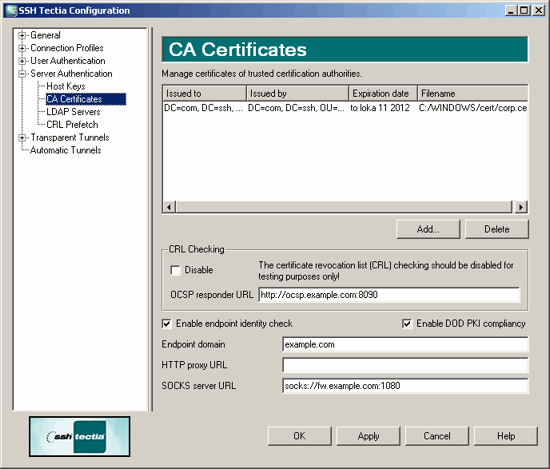This screenshot has height=469, width=550.
Task: Uncheck Enable DOD PKI compliancy
Action: tap(407, 323)
